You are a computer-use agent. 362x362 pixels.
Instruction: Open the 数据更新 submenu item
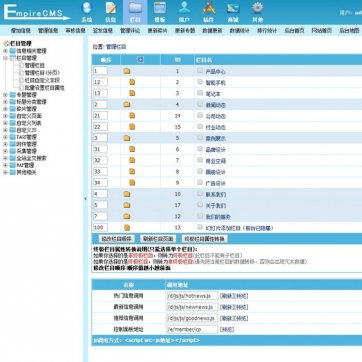(x=212, y=30)
